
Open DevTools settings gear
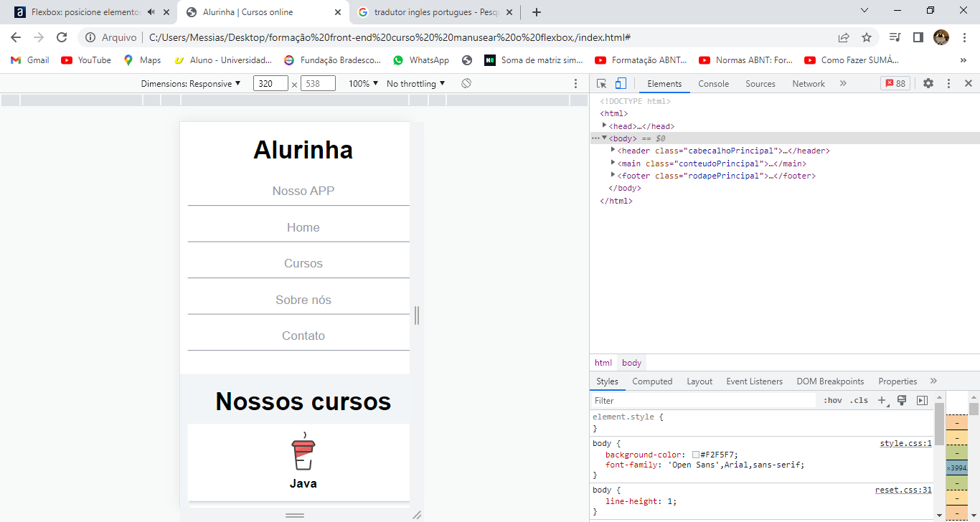(928, 83)
